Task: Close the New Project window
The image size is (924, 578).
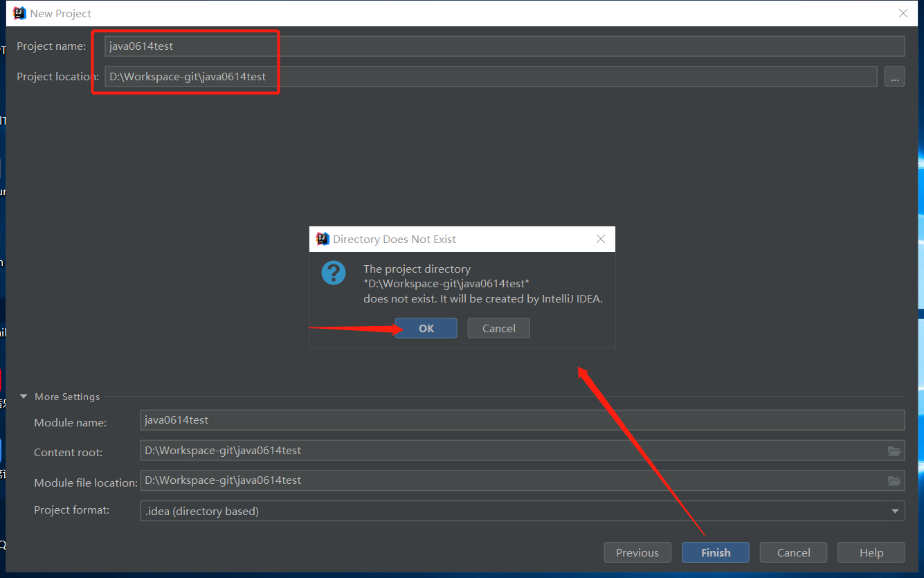Action: [x=903, y=13]
